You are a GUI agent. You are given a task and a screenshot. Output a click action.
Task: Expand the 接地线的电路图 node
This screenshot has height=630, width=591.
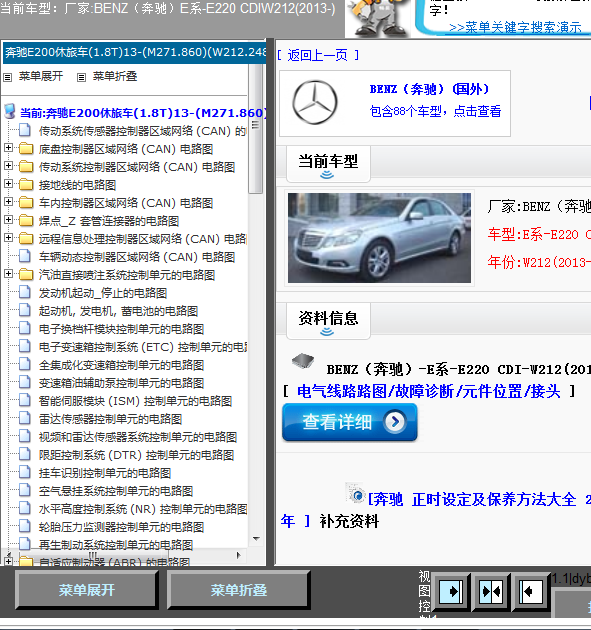[x=8, y=184]
